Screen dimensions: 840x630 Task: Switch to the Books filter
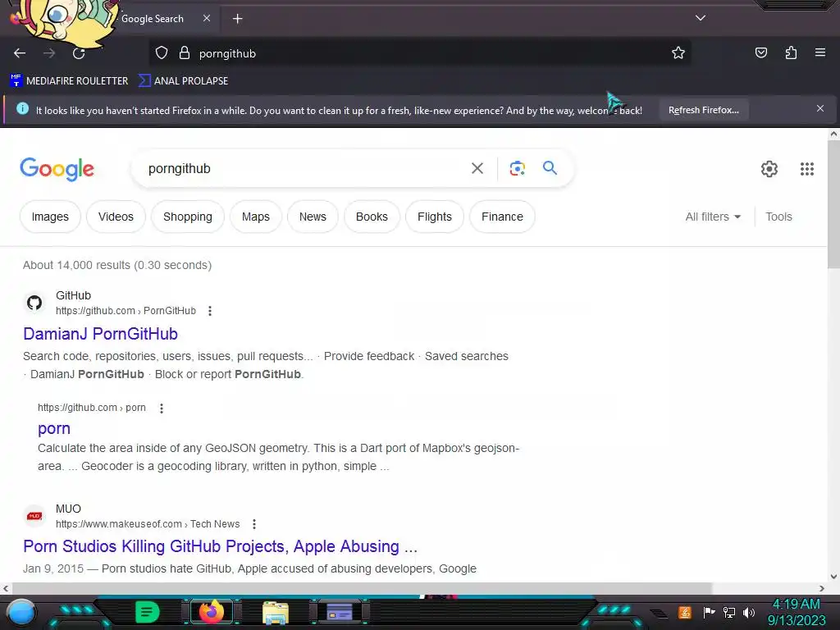tap(372, 217)
